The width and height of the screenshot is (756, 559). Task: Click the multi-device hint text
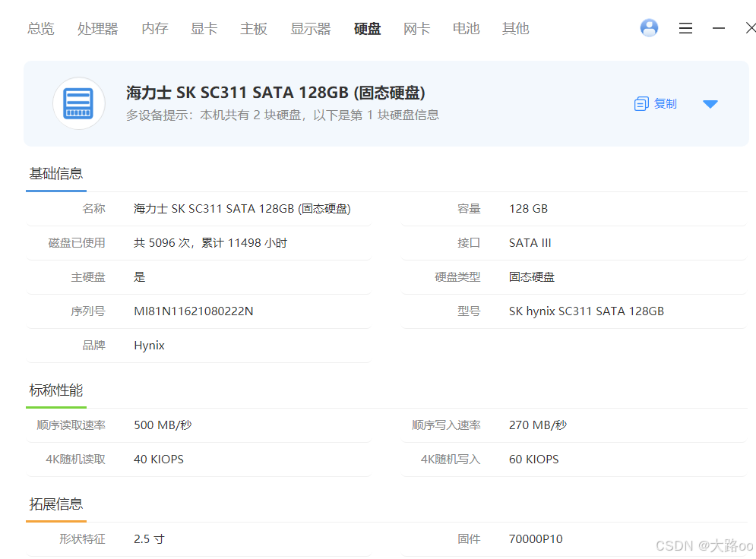(x=283, y=115)
